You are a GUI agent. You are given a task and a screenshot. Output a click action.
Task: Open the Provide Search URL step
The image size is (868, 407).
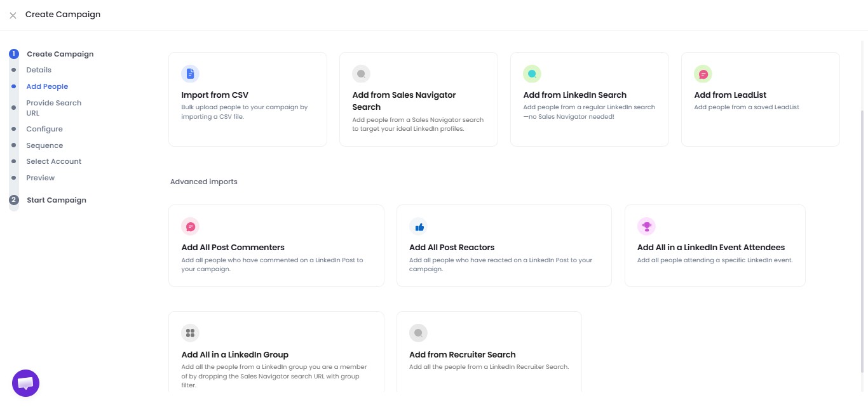[53, 108]
